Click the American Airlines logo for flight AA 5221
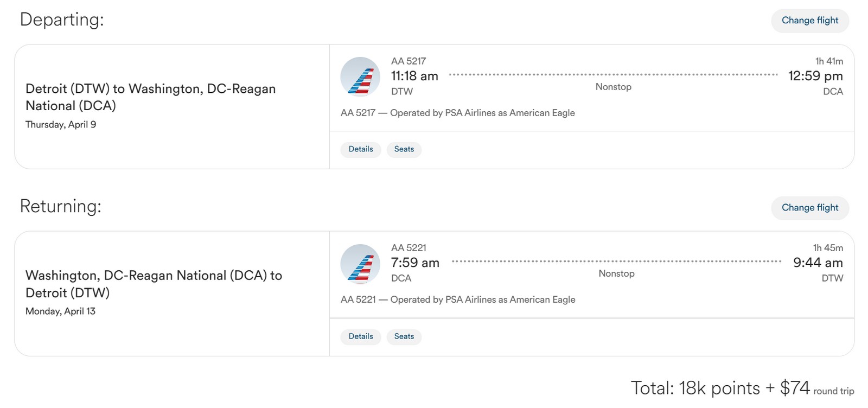 click(360, 264)
